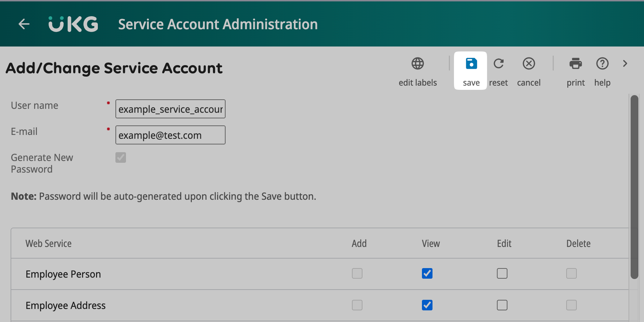
Task: Save the service account
Action: (x=471, y=70)
